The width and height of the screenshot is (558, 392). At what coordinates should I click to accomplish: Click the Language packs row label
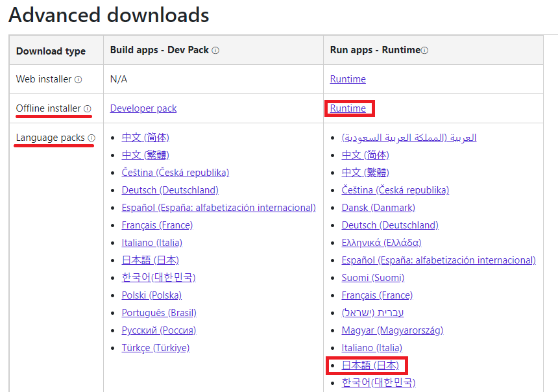pyautogui.click(x=50, y=138)
